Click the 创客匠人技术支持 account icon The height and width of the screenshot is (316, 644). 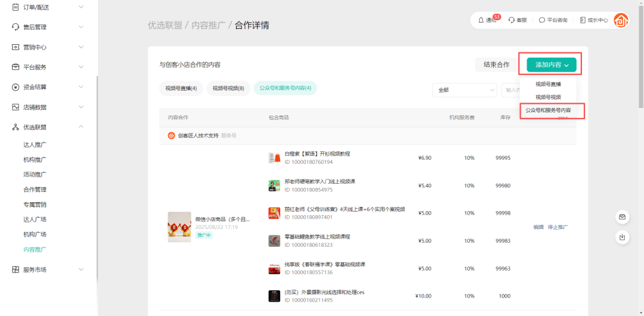[x=172, y=135]
